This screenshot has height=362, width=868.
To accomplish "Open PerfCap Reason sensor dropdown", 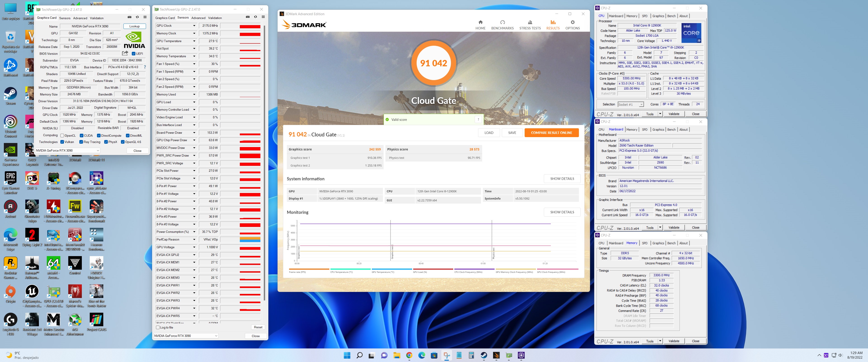I will [194, 240].
